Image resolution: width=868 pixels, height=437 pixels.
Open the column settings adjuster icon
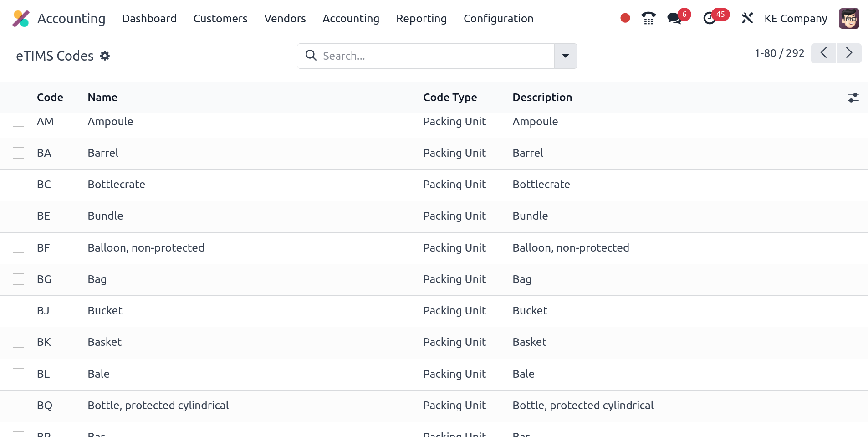853,98
